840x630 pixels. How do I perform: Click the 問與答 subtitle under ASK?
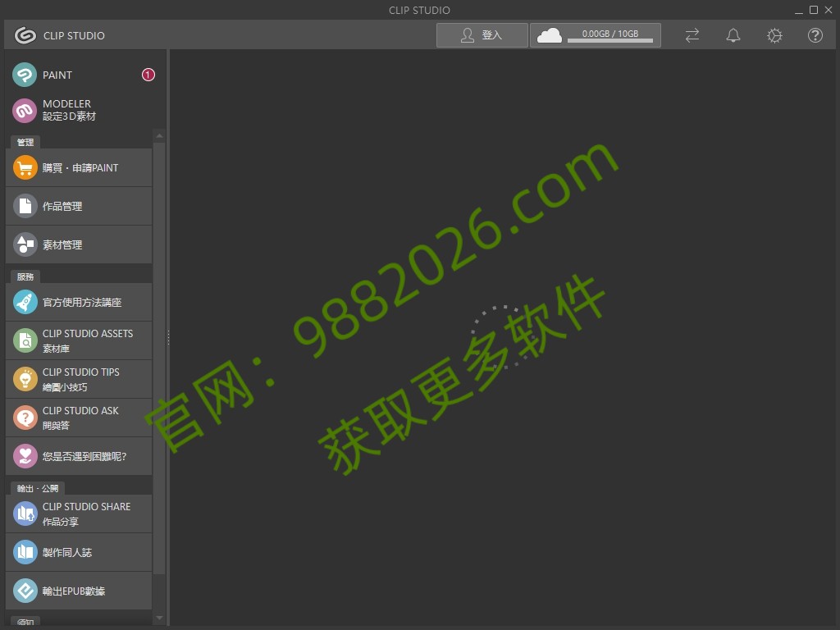point(57,426)
